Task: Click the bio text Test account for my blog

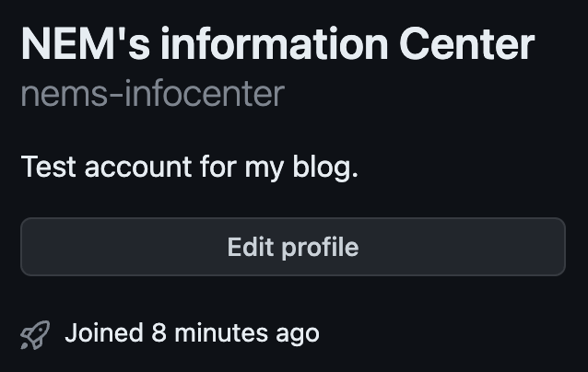Action: point(190,167)
